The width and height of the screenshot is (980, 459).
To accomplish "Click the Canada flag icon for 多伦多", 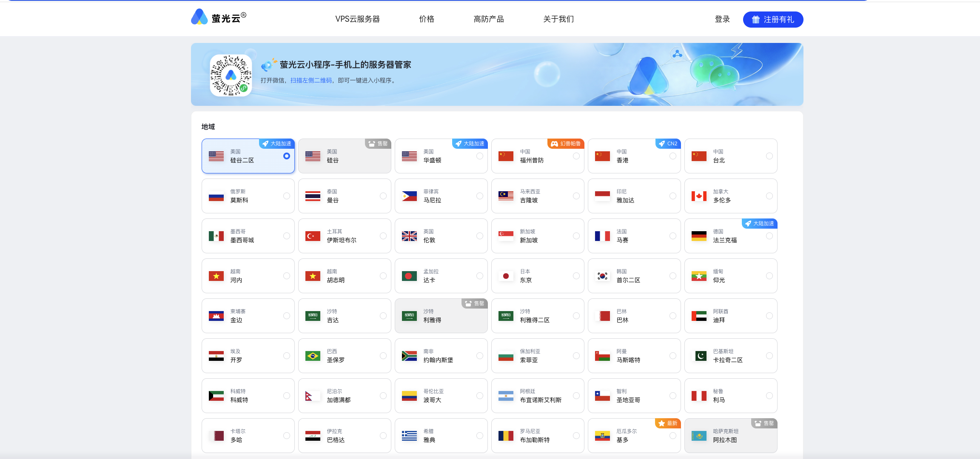I will (x=699, y=196).
